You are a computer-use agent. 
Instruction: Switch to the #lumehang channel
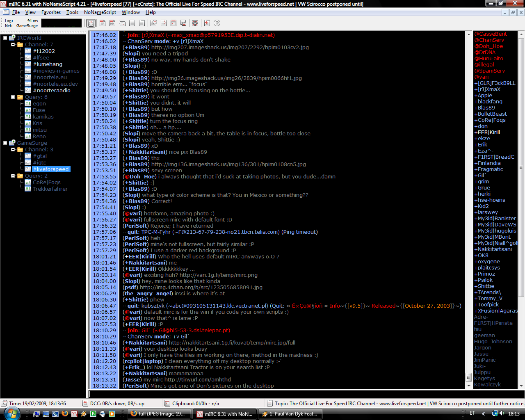pyautogui.click(x=48, y=64)
